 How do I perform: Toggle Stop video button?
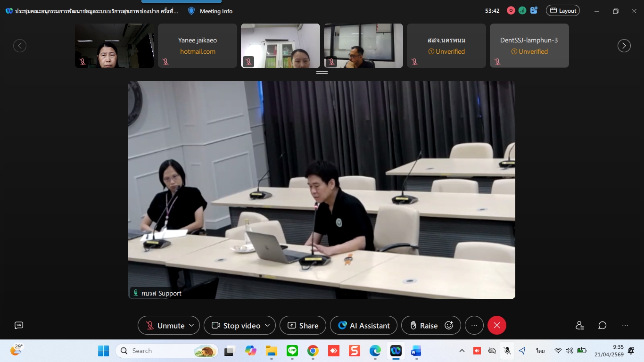click(236, 325)
